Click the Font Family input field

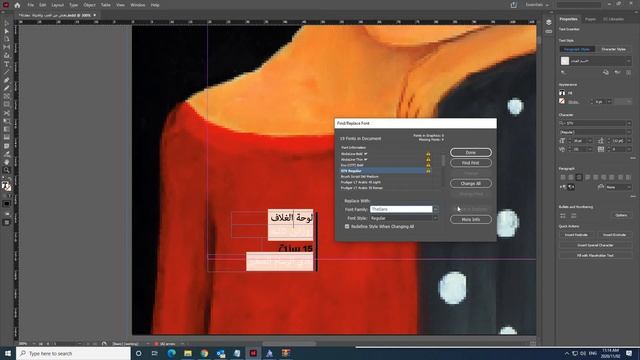[401, 209]
